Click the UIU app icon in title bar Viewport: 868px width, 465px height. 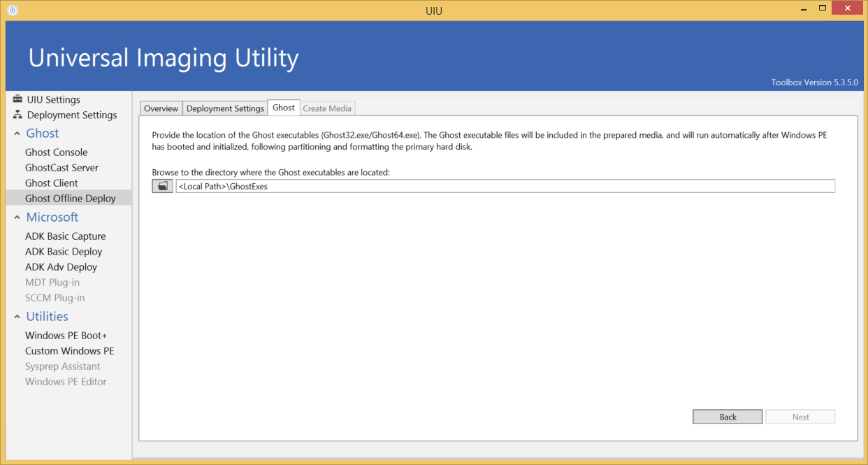12,10
